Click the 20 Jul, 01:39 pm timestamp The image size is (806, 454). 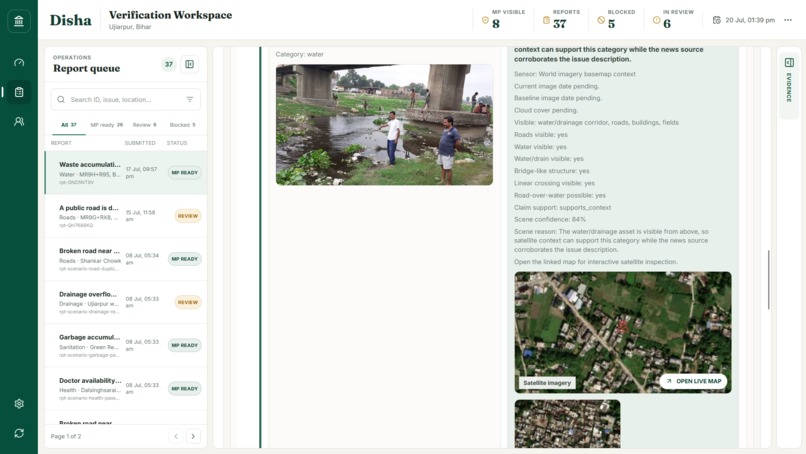[x=750, y=20]
